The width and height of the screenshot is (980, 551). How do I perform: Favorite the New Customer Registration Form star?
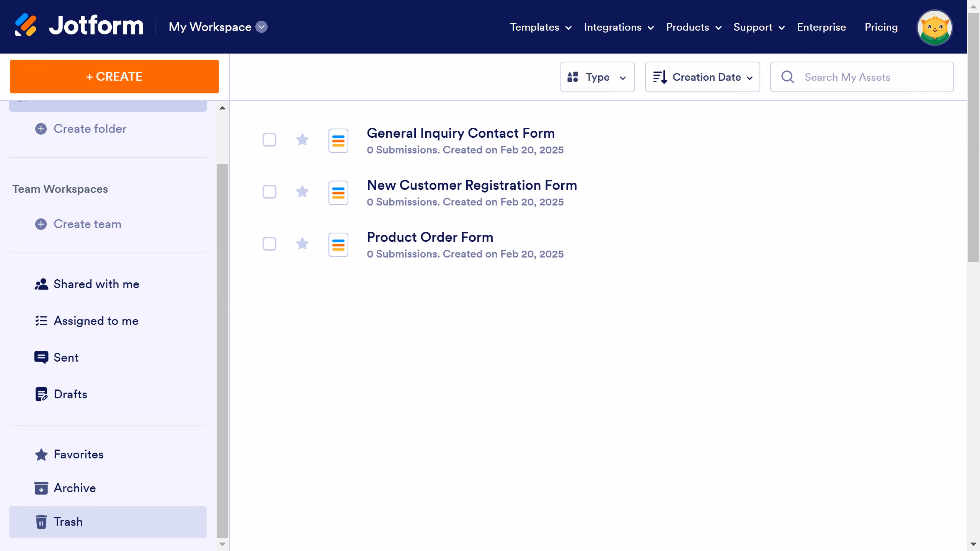click(x=302, y=191)
